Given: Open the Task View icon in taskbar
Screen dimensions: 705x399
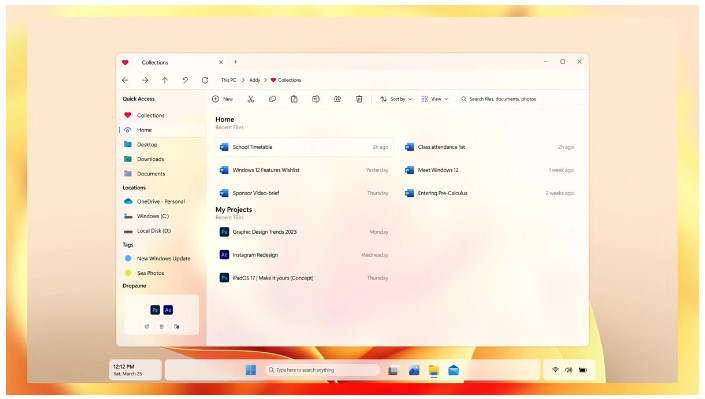Looking at the screenshot, I should click(x=393, y=370).
